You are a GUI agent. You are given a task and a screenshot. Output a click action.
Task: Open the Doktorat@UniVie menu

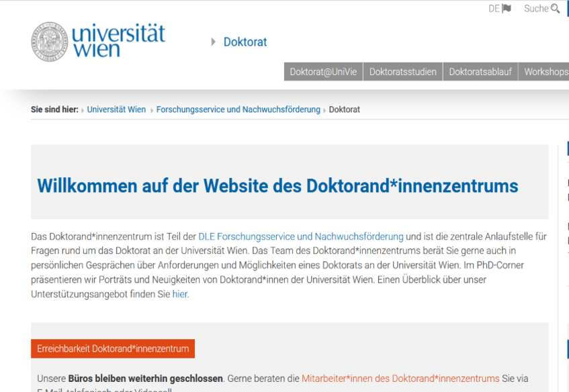point(323,72)
